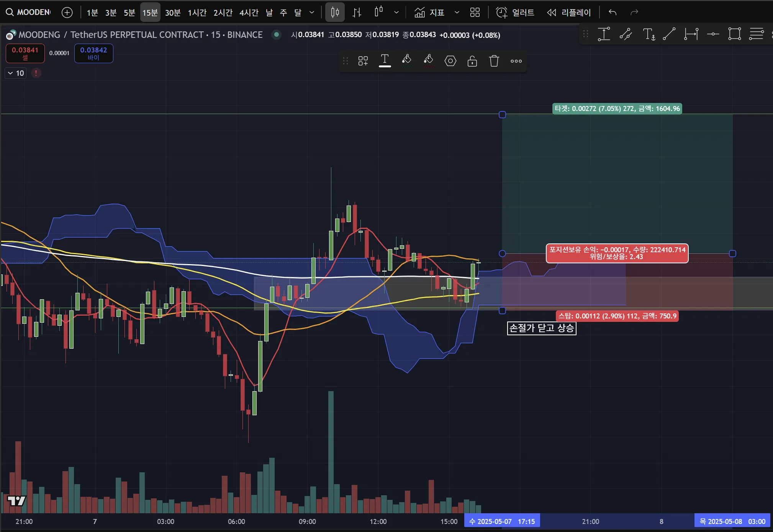This screenshot has height=532, width=773.
Task: Change the stop zone background color
Action: coord(428,60)
